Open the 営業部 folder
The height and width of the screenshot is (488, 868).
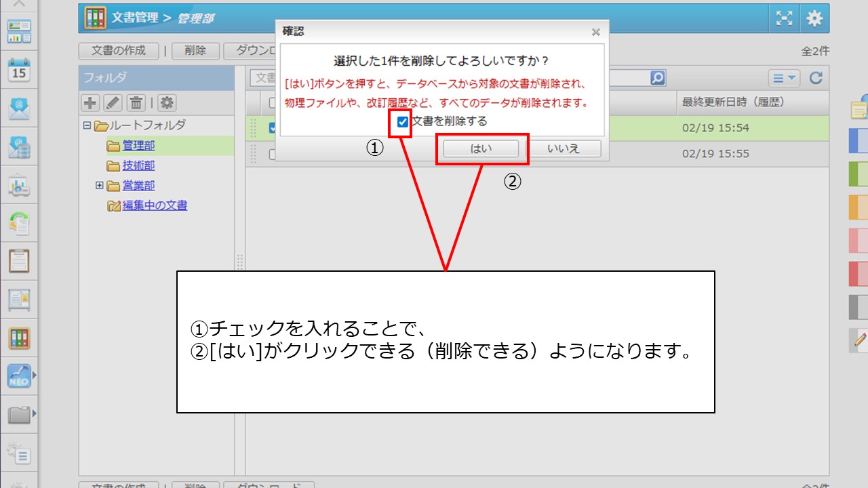[x=138, y=186]
